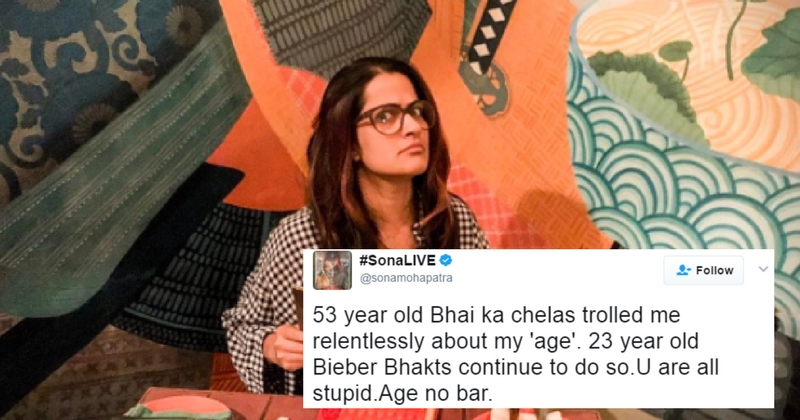Image resolution: width=800 pixels, height=420 pixels.
Task: Click the woman's brown-framed glasses
Action: [395, 117]
